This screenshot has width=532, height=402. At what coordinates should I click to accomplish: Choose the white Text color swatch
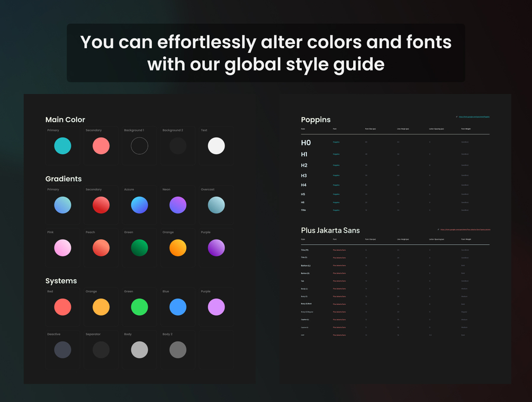coord(216,146)
